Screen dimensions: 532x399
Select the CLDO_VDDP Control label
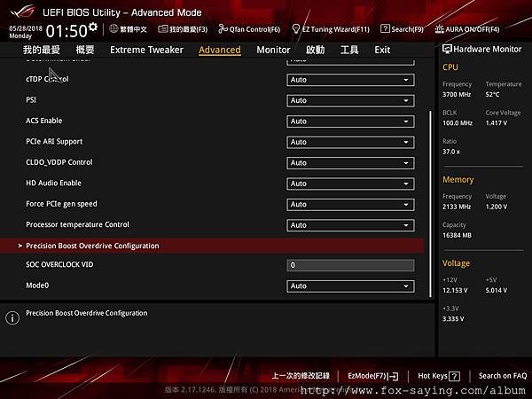[x=59, y=162]
